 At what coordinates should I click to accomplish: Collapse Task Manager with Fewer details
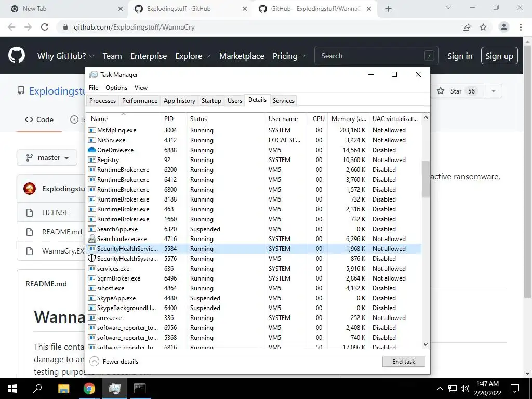click(x=114, y=362)
